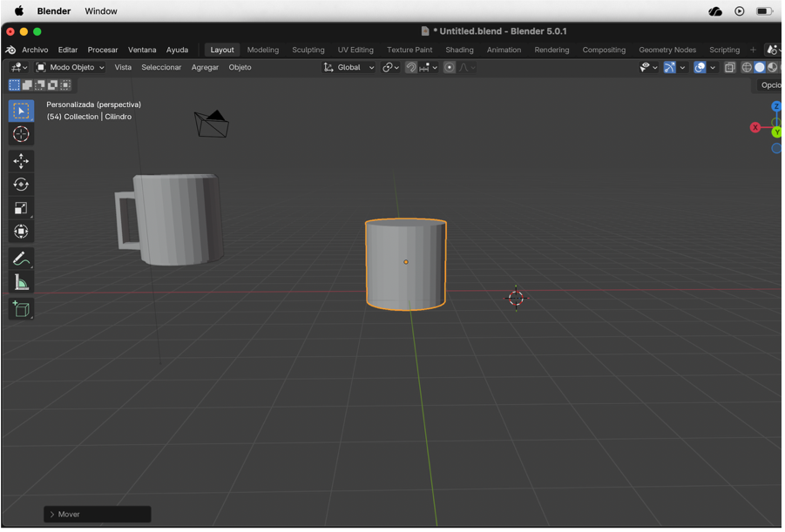Viewport: 785px width, 532px height.
Task: Open the Agregar menu
Action: click(205, 67)
